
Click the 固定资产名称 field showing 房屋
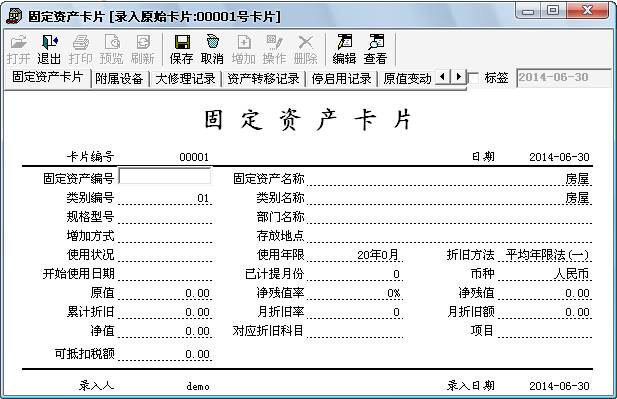(449, 179)
